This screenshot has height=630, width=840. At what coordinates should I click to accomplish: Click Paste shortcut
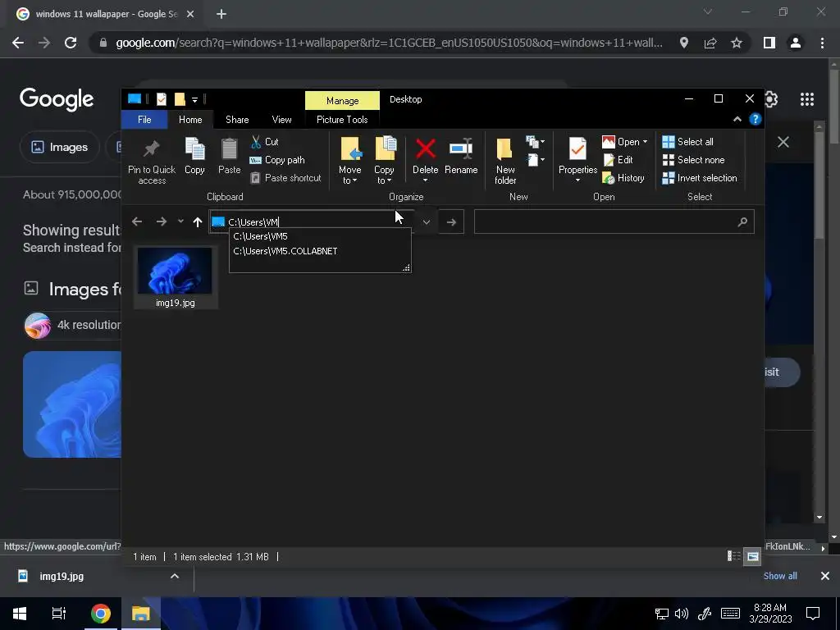(286, 178)
